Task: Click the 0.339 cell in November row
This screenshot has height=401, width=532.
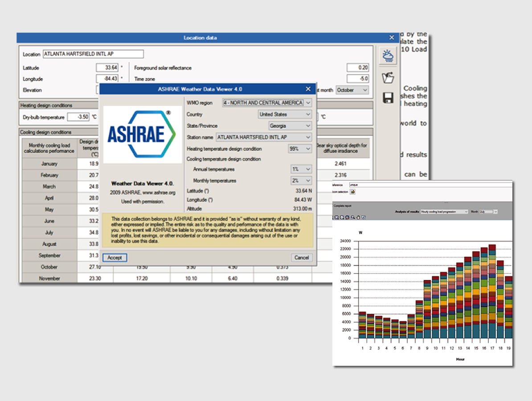Action: coord(282,278)
